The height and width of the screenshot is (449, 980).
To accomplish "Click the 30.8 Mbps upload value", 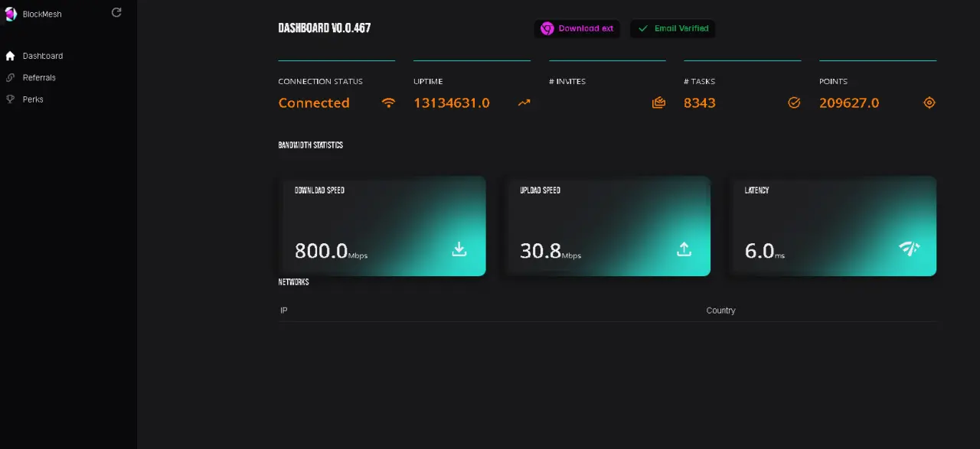I will click(550, 250).
